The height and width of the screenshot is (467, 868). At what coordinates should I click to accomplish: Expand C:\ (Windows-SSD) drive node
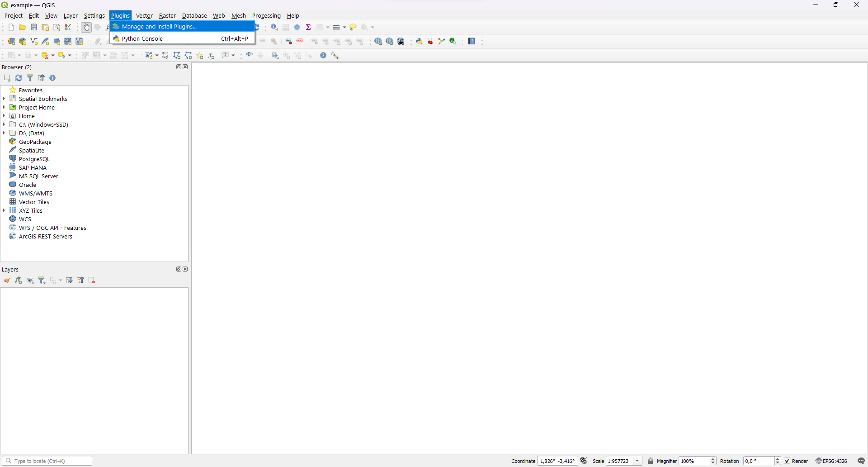coord(4,124)
